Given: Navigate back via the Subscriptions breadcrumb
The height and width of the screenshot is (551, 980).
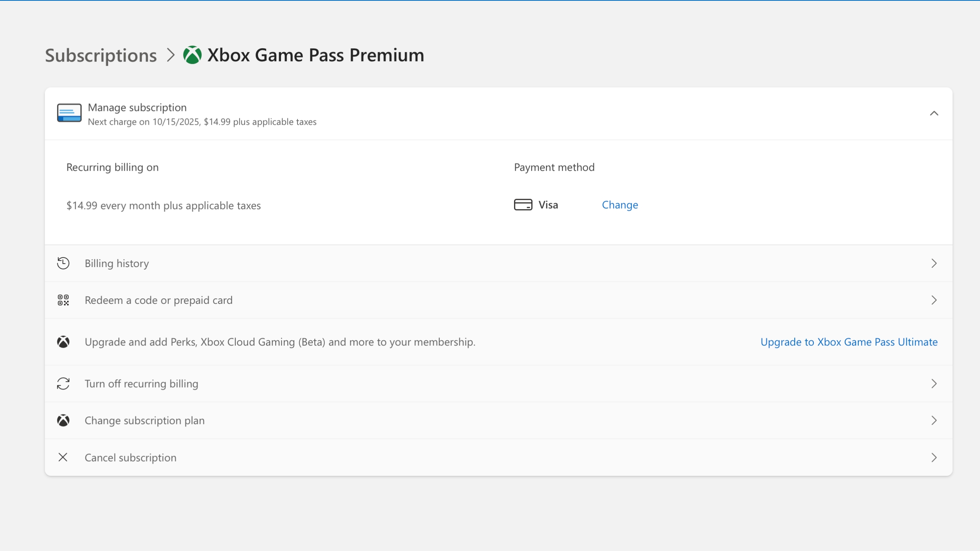Looking at the screenshot, I should point(101,55).
